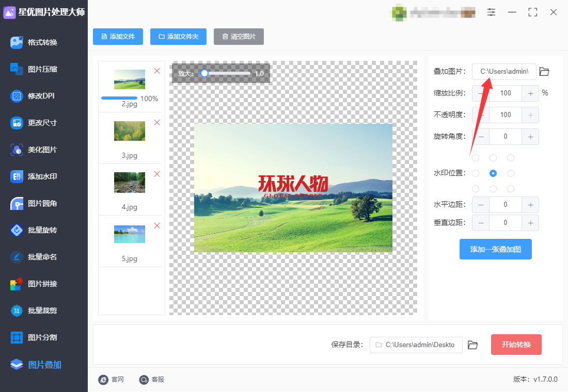Viewport: 568px width, 392px height.
Task: Click the 不透明度 value field
Action: point(506,115)
